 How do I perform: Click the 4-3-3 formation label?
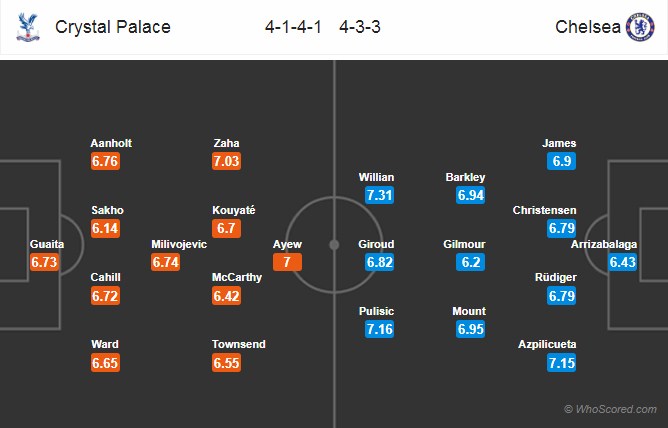pyautogui.click(x=355, y=27)
